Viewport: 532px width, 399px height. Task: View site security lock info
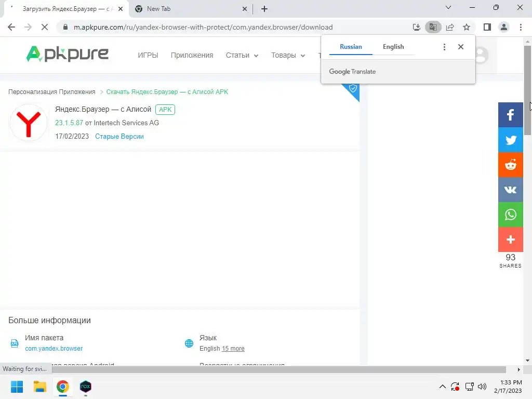click(x=65, y=27)
